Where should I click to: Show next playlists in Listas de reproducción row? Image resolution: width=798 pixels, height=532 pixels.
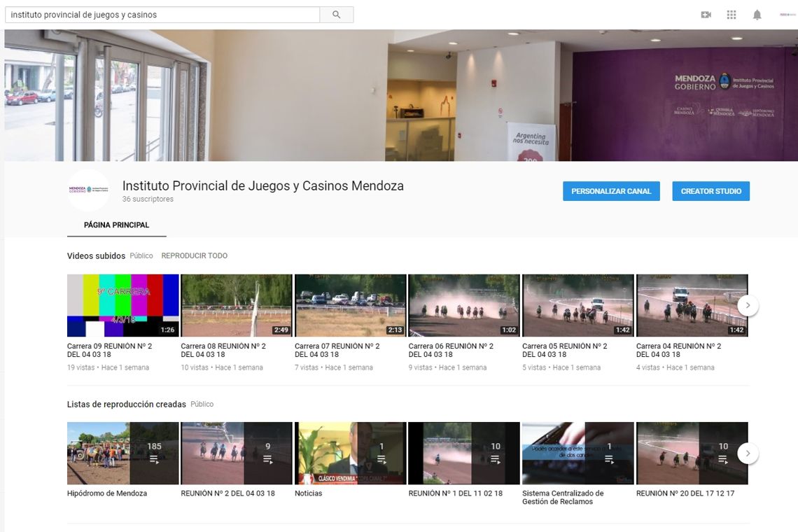(x=748, y=453)
